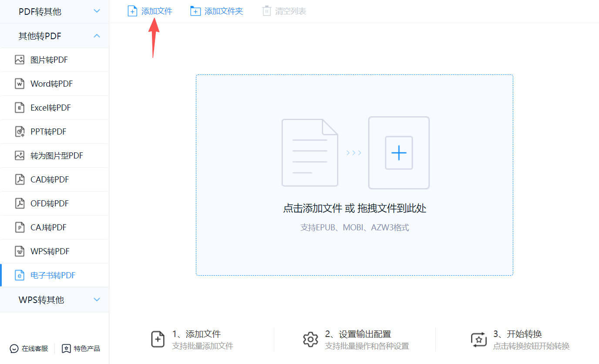Click the 支持EPUB、MOBI、AZW3格式 hint text
599x364 pixels.
tap(355, 228)
